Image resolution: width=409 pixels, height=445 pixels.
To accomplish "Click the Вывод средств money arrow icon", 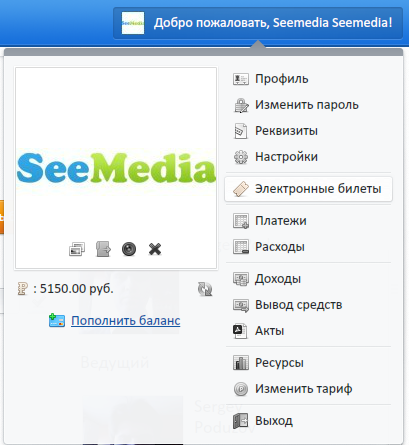I will pyautogui.click(x=241, y=305).
